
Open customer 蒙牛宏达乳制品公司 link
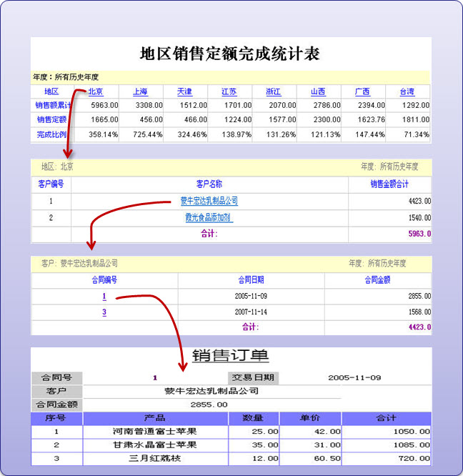pos(209,201)
